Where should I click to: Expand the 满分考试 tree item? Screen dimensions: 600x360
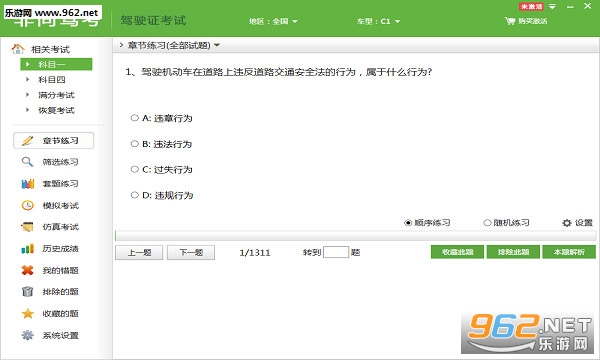[28, 95]
